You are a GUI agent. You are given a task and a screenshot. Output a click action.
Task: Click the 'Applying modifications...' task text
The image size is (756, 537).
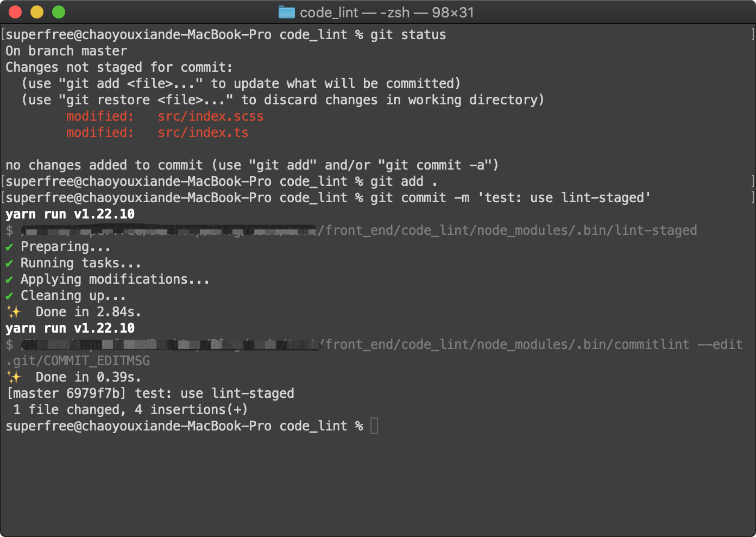(x=115, y=279)
